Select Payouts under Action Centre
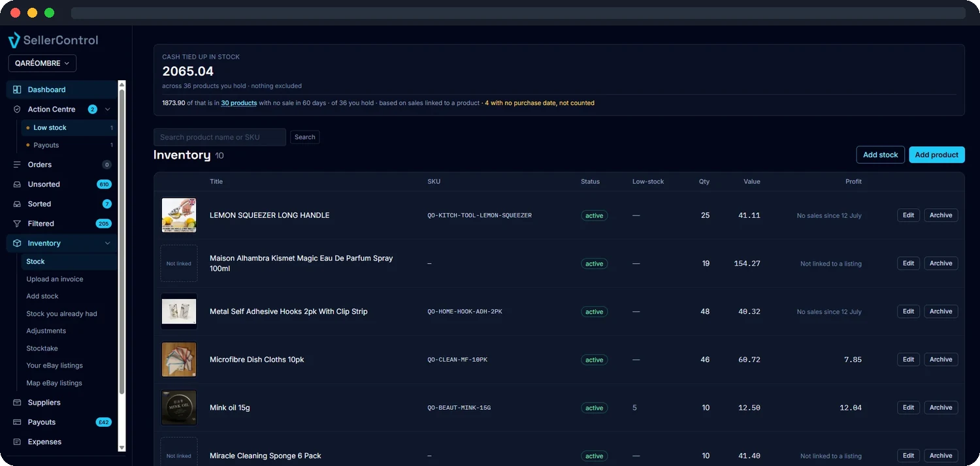Screen dimensions: 980x466 point(69,145)
